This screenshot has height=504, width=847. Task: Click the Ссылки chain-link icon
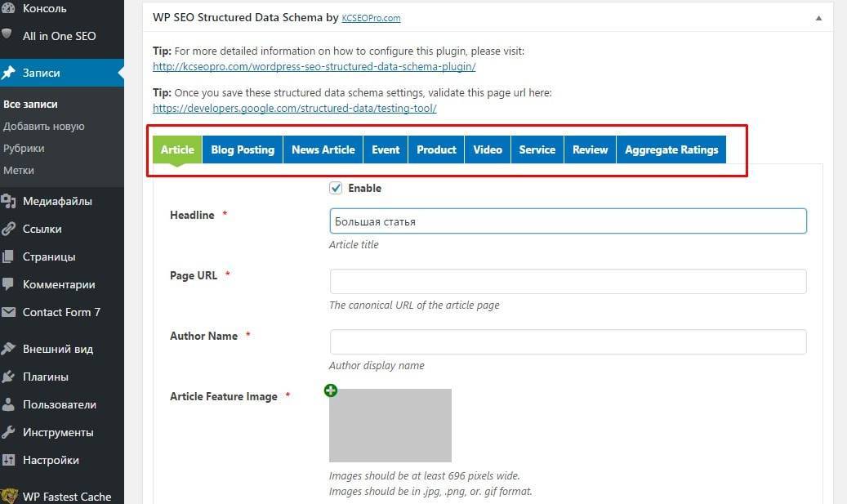pyautogui.click(x=8, y=229)
